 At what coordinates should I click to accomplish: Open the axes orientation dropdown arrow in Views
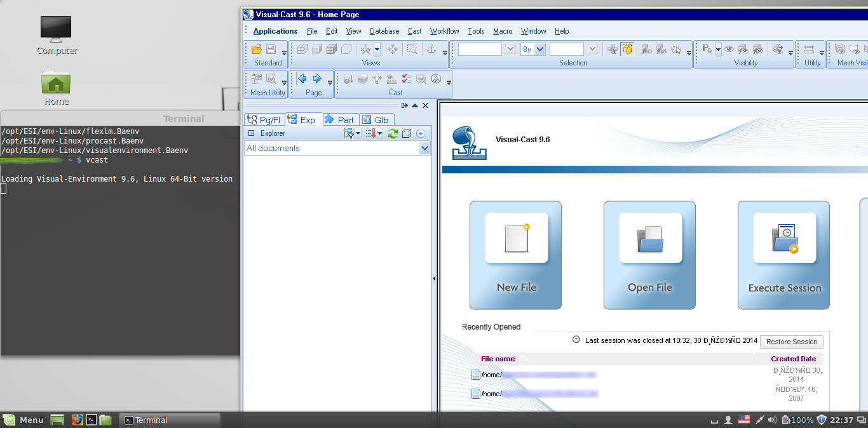tap(377, 49)
